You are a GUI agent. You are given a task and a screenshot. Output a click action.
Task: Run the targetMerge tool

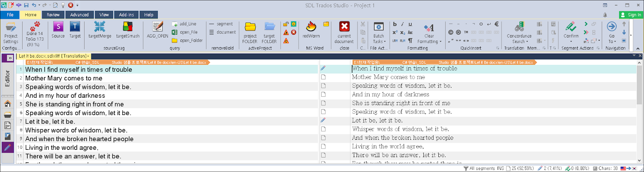coord(100,30)
